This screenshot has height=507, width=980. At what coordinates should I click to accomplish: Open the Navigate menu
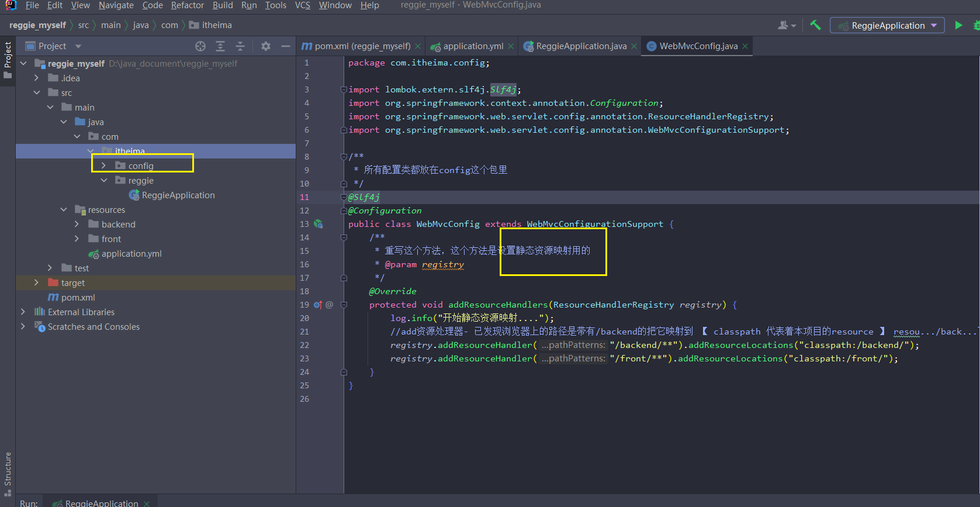(116, 5)
